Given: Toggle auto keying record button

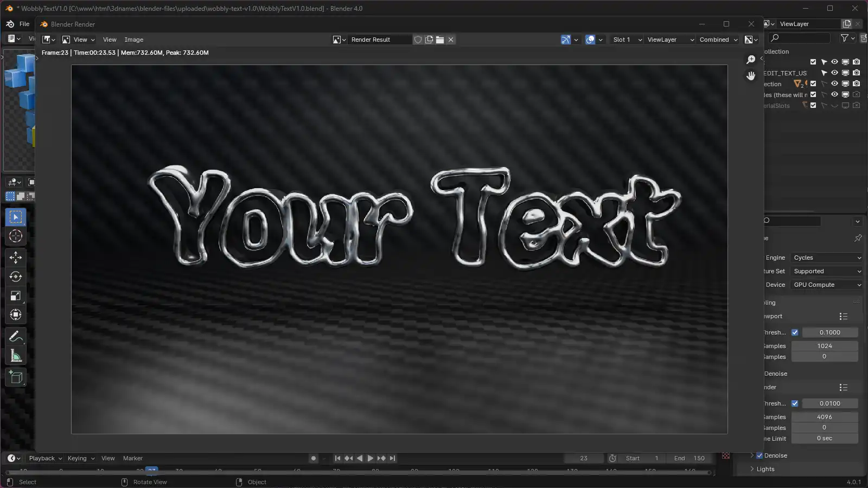Looking at the screenshot, I should click(x=313, y=458).
